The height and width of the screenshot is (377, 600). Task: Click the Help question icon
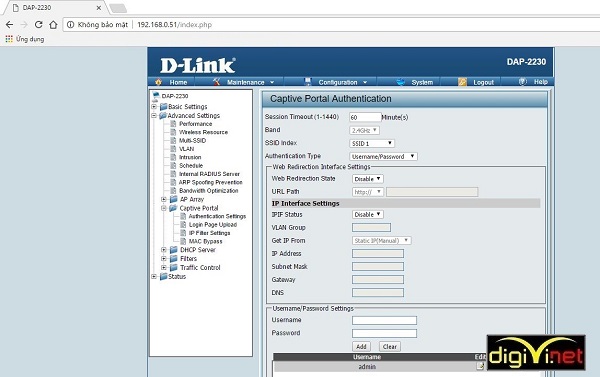[523, 82]
